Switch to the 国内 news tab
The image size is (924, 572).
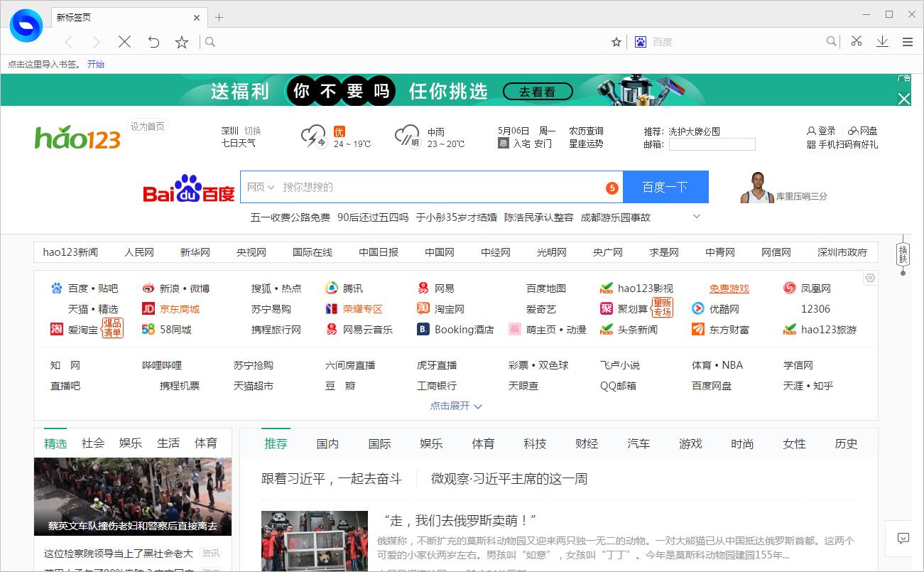327,443
